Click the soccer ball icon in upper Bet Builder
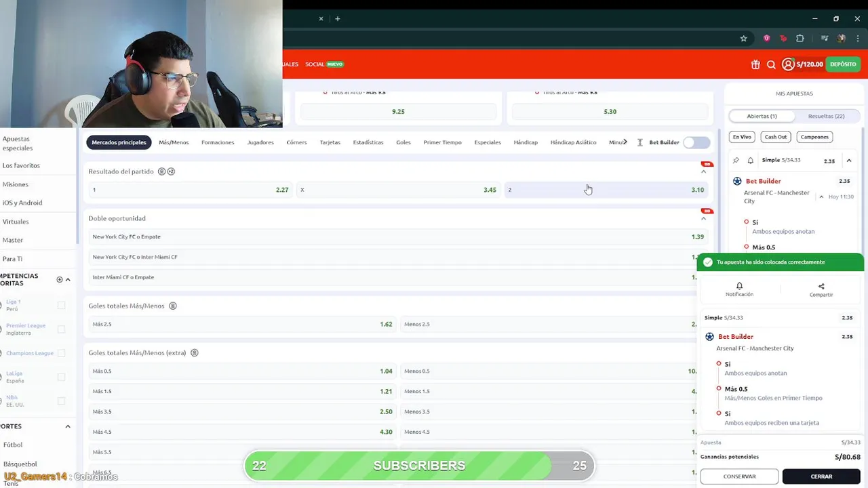Screen dimensions: 868x488 737,181
